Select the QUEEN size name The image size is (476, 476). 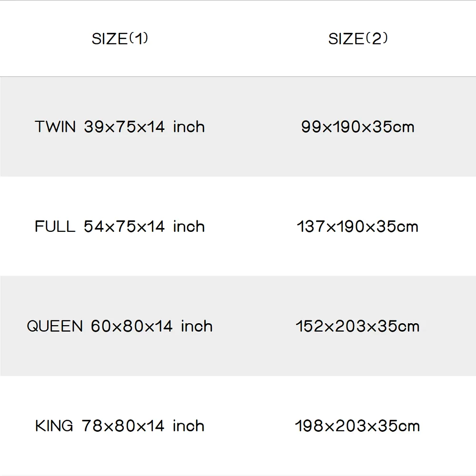click(x=55, y=327)
